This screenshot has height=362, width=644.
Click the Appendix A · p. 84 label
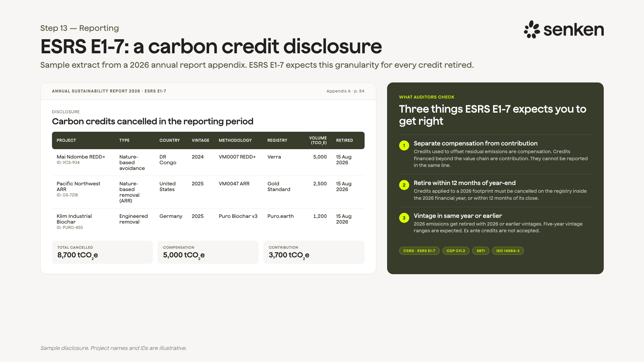click(345, 91)
